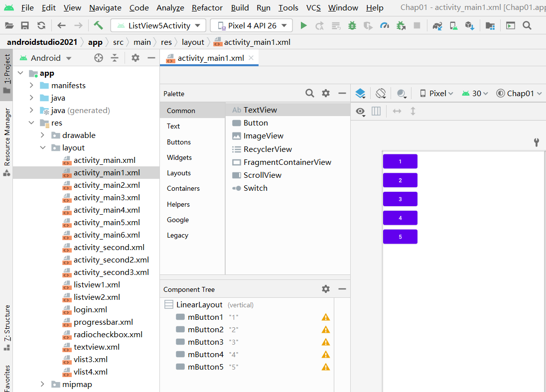The height and width of the screenshot is (392, 546).
Task: Select RecyclerView in the Palette list
Action: [x=268, y=149]
